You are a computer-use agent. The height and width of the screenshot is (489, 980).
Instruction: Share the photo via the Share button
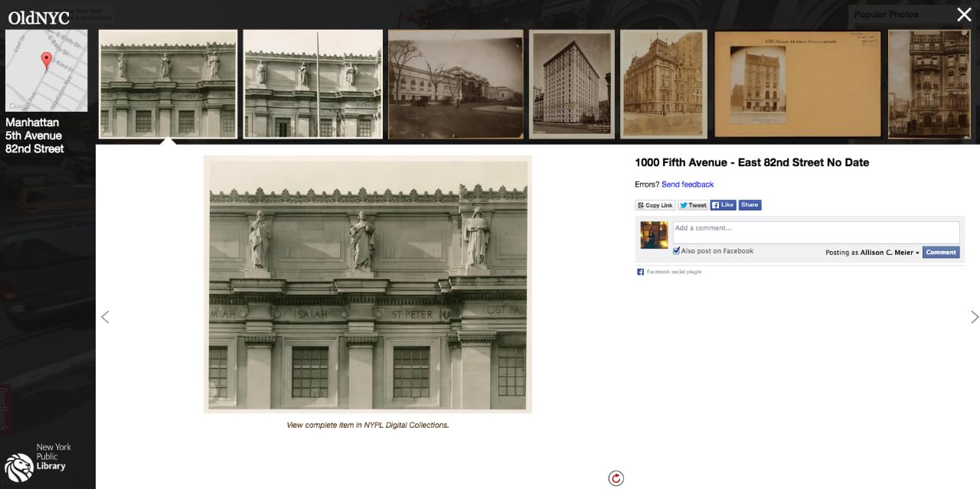750,204
